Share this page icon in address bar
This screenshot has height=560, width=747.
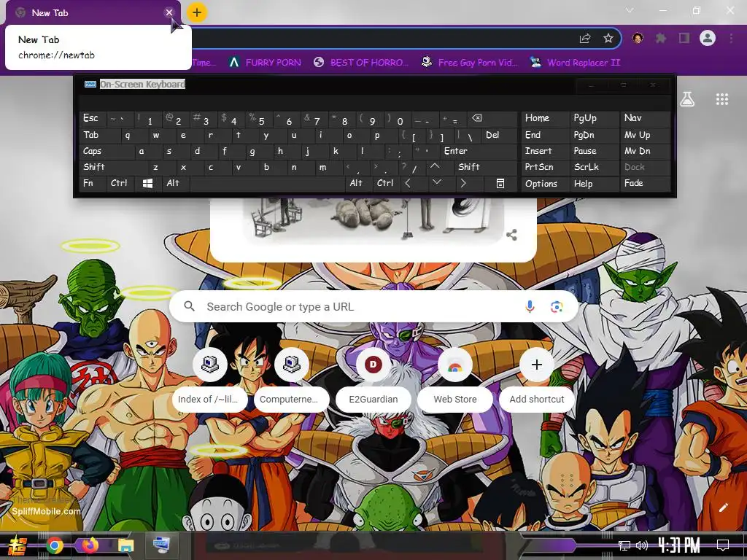coord(585,39)
